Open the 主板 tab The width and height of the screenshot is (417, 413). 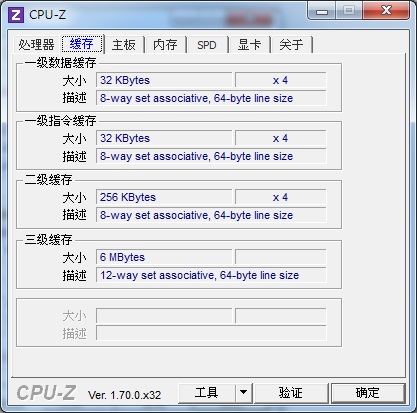point(124,45)
